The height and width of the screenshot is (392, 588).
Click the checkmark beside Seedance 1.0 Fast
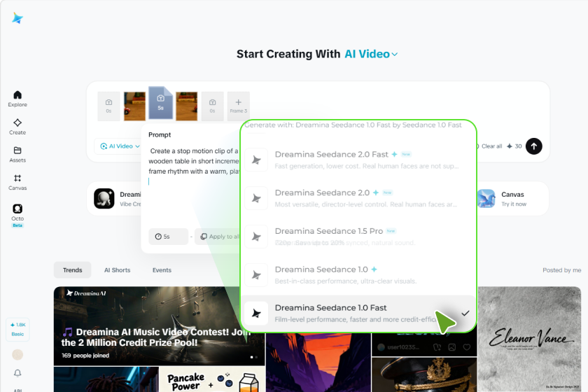coord(465,313)
